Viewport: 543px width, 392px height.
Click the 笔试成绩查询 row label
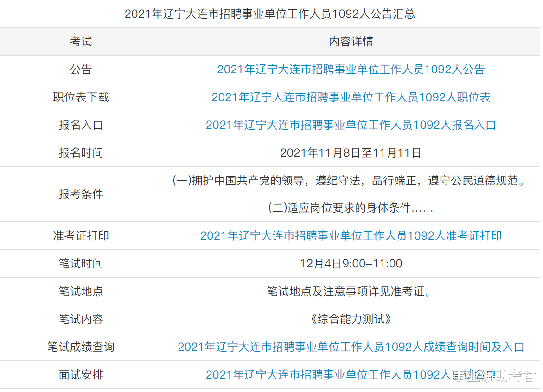[x=81, y=347]
